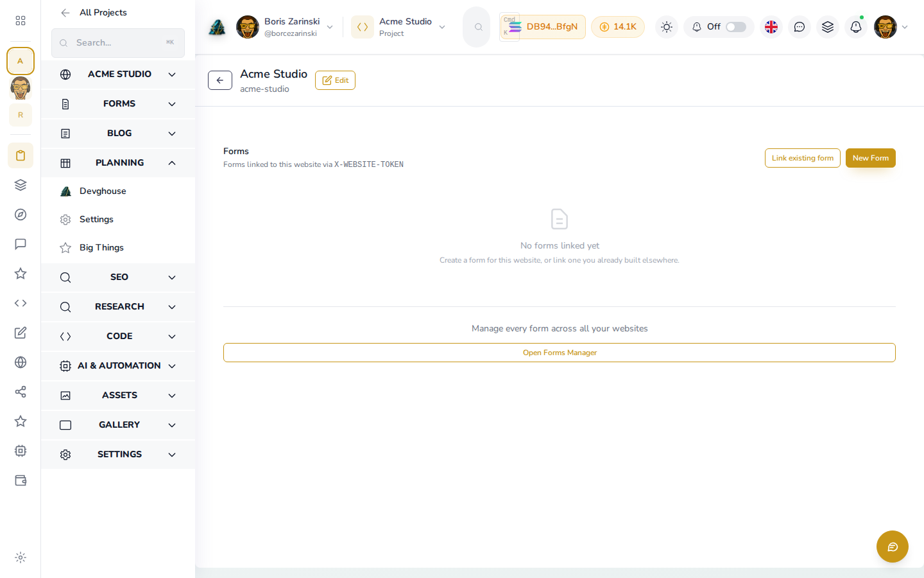
Task: Expand the BLOG sidebar section
Action: point(118,134)
